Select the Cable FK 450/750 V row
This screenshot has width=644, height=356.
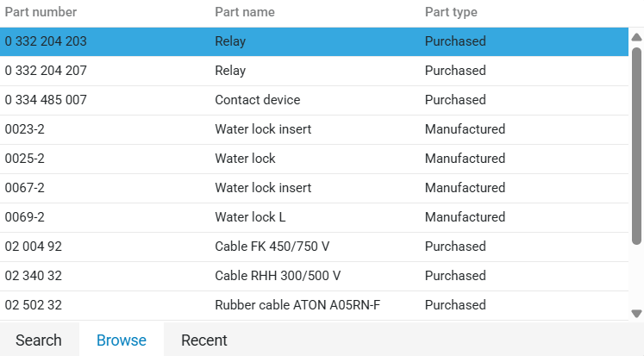314,247
